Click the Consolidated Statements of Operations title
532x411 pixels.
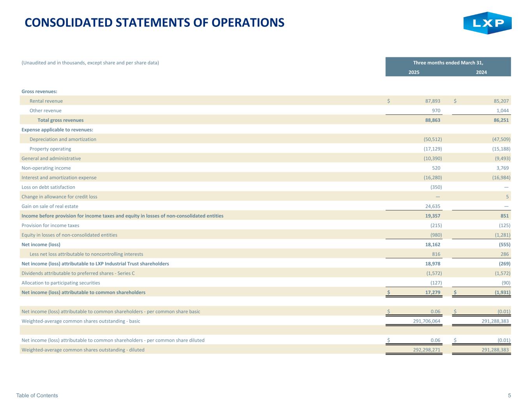(x=154, y=23)
